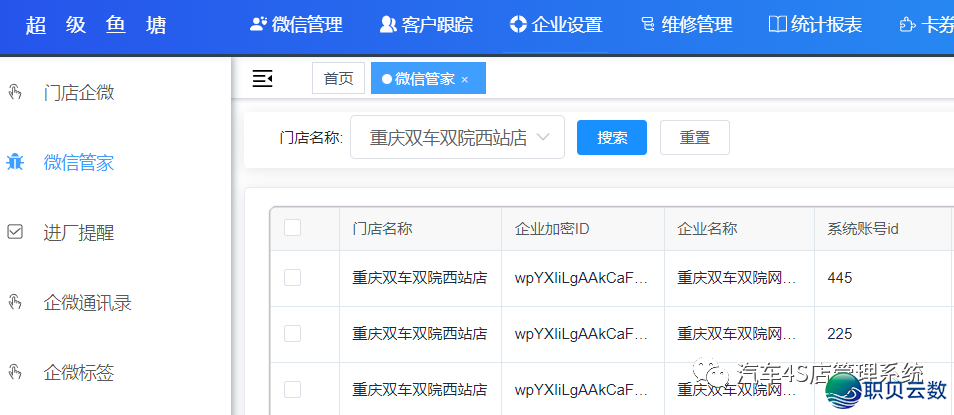Switch to the 首页 tab

[338, 78]
